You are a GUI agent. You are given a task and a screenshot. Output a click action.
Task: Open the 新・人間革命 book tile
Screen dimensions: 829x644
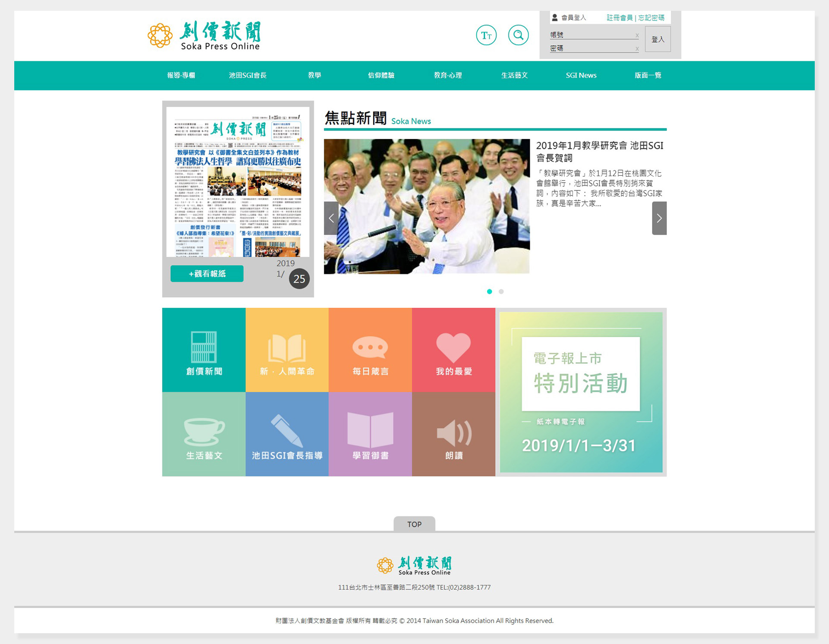[287, 350]
